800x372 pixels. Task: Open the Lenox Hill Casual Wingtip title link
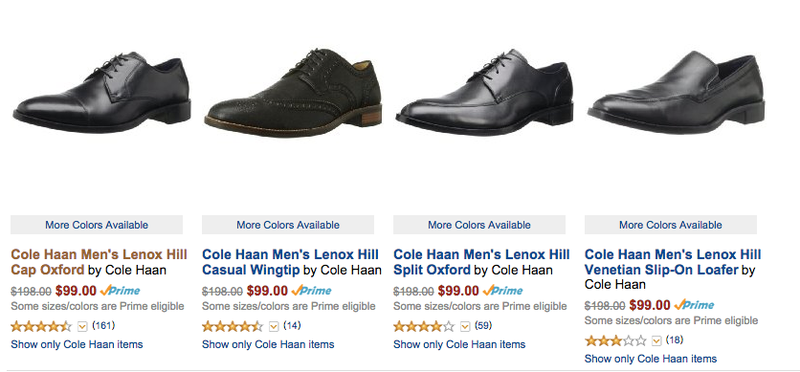click(290, 262)
